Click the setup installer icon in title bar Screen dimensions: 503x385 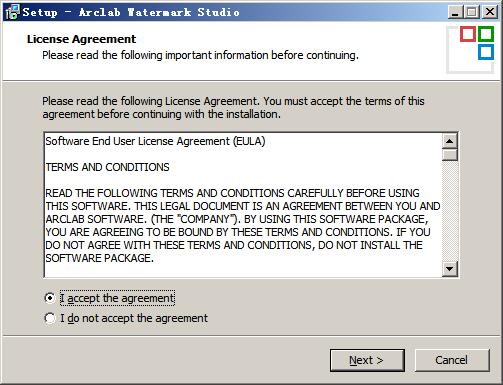[12, 12]
